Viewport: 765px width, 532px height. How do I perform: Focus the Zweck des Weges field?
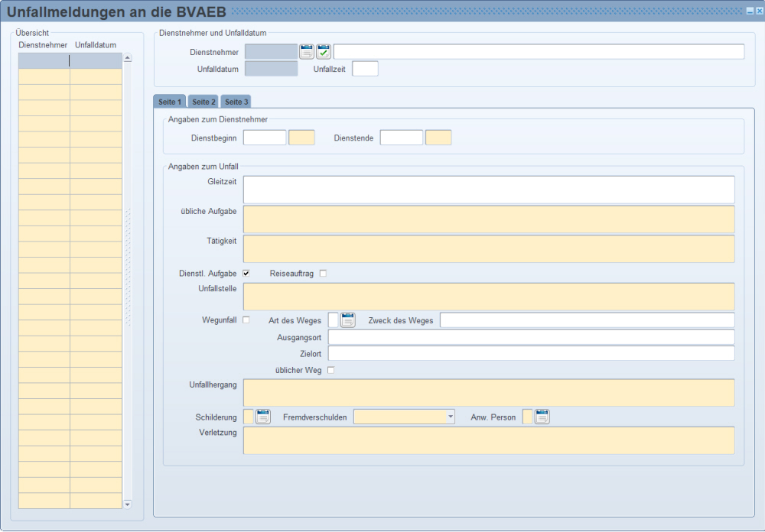click(588, 320)
